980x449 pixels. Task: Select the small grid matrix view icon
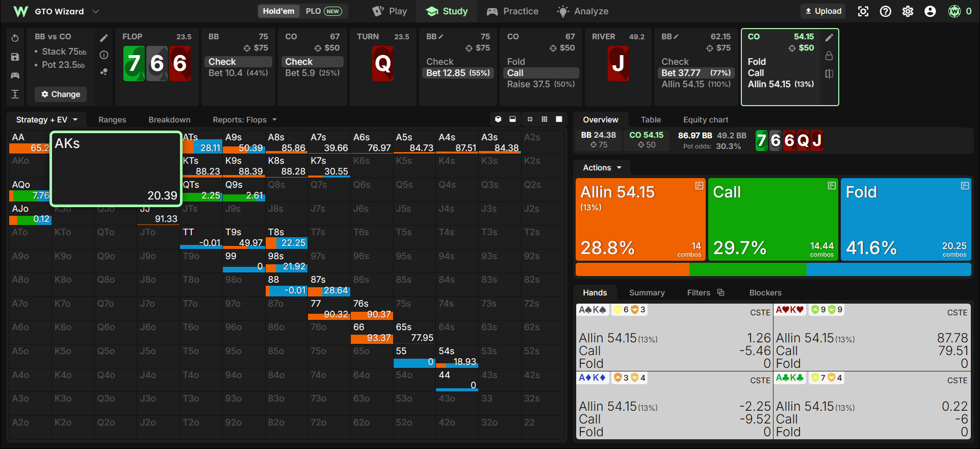[545, 119]
